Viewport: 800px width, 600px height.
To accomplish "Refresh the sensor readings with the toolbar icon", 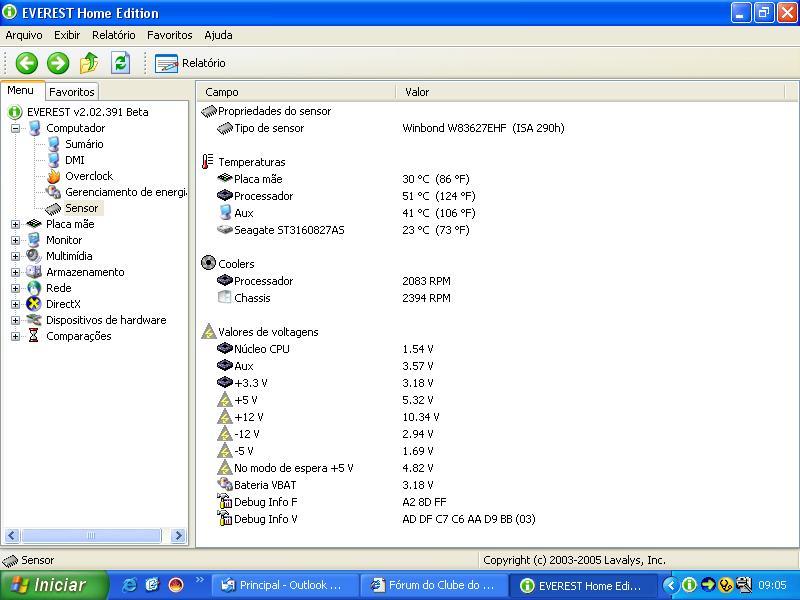I will [120, 63].
